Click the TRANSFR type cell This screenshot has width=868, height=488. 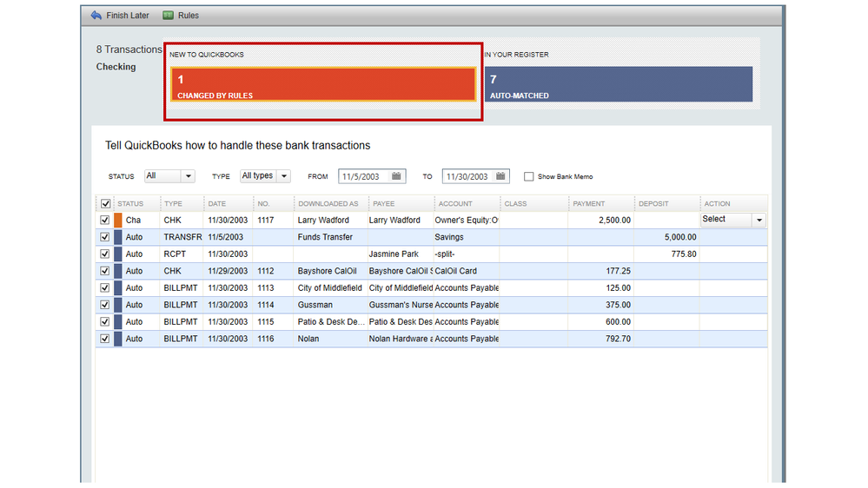182,237
